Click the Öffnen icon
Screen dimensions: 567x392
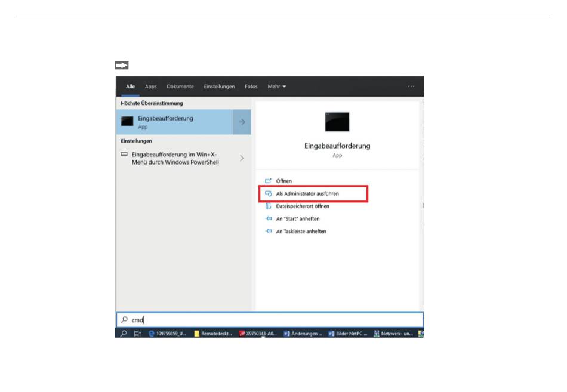tap(268, 180)
